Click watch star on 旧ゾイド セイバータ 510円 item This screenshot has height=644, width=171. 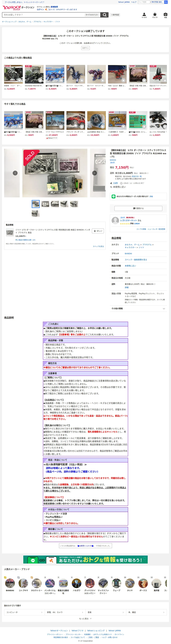point(103,80)
